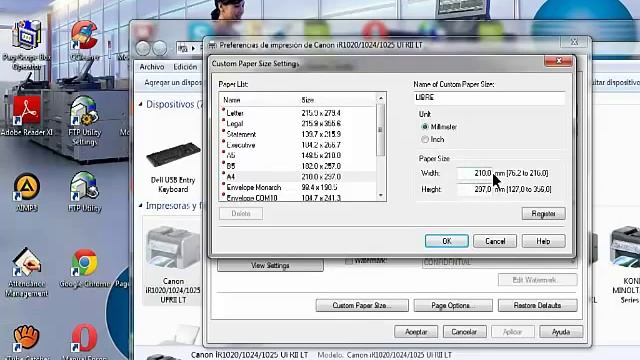Open the Archivo menu
This screenshot has height=360, width=640.
(x=152, y=67)
